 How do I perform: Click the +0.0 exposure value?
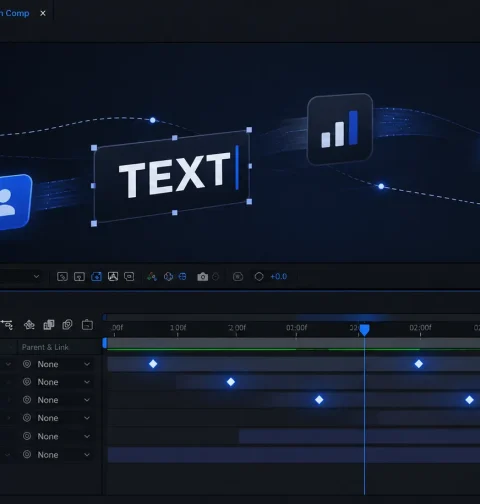click(x=279, y=277)
